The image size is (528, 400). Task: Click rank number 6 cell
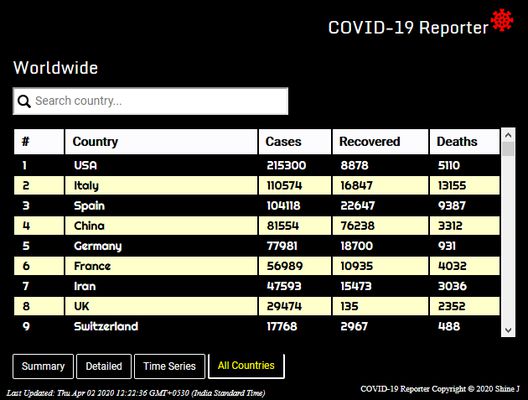pos(39,266)
